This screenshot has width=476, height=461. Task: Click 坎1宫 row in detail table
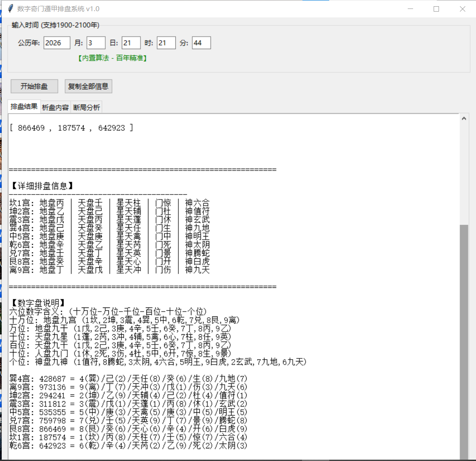(110, 203)
